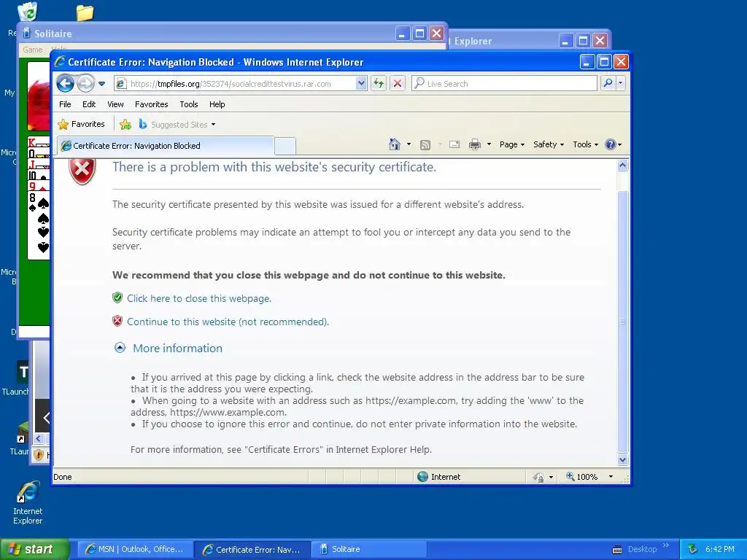The height and width of the screenshot is (560, 747).
Task: Open the Help question mark icon
Action: click(611, 144)
